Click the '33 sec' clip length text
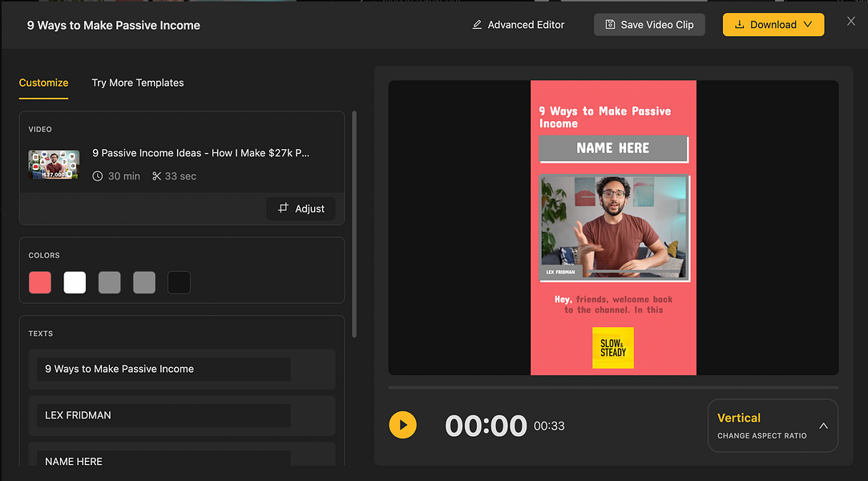Image resolution: width=868 pixels, height=481 pixels. (x=180, y=176)
